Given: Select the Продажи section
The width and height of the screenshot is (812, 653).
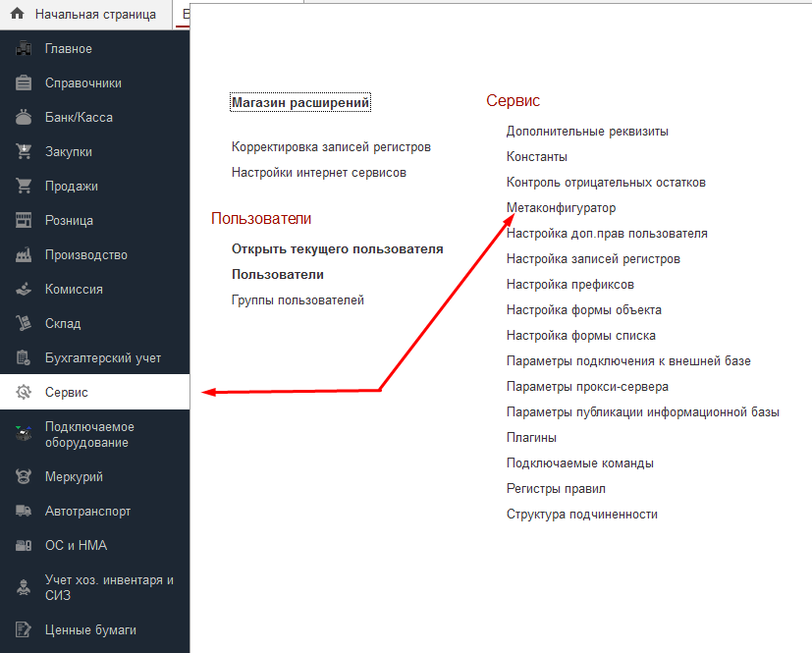Looking at the screenshot, I should [x=95, y=186].
